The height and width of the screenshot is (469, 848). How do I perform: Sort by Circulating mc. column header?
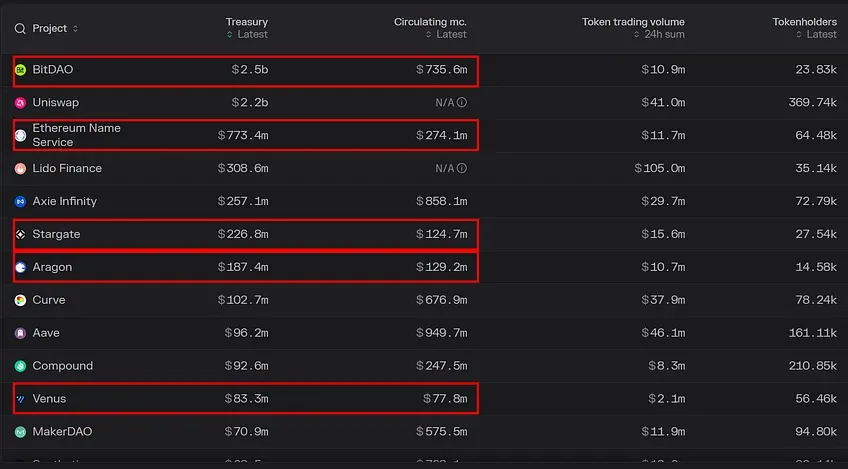(x=430, y=22)
